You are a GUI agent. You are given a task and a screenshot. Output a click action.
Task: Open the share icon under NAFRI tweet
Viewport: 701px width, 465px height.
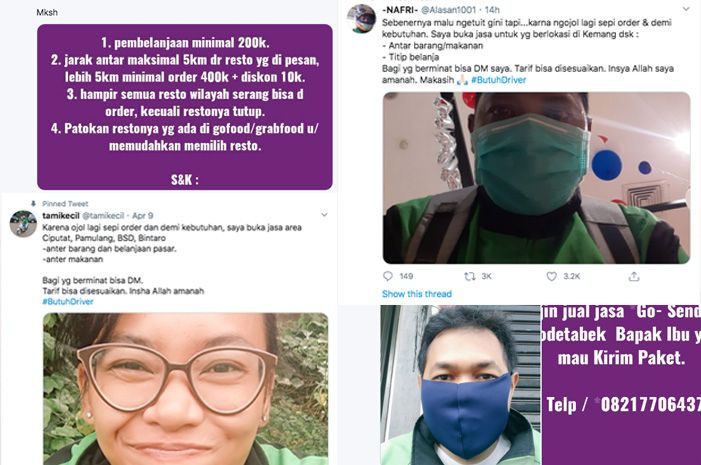633,276
